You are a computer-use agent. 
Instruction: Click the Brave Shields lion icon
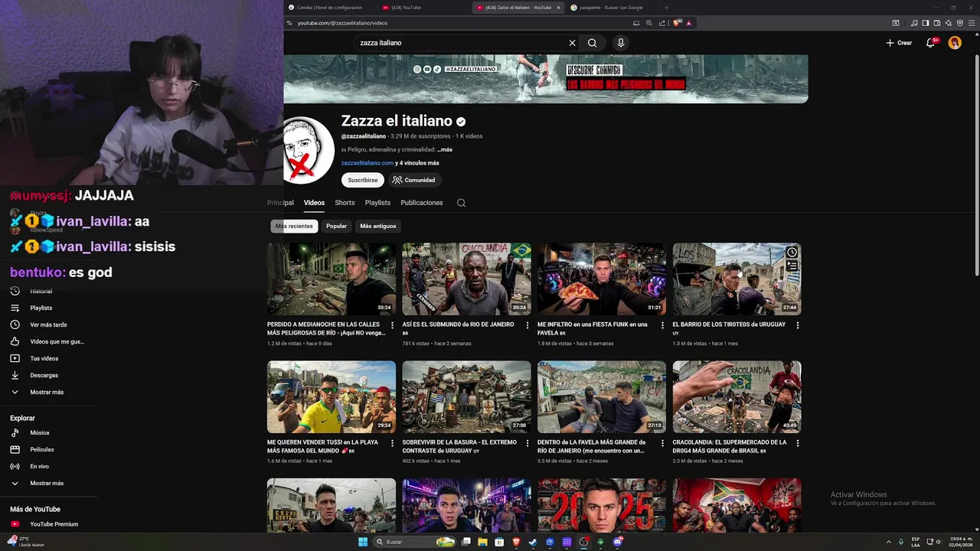tap(678, 23)
